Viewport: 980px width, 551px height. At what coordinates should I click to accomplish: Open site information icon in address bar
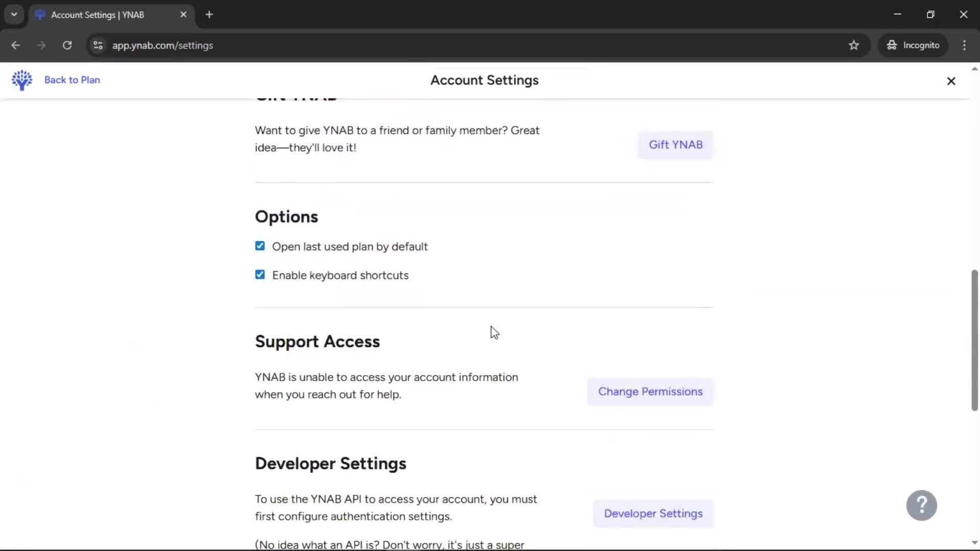point(98,45)
